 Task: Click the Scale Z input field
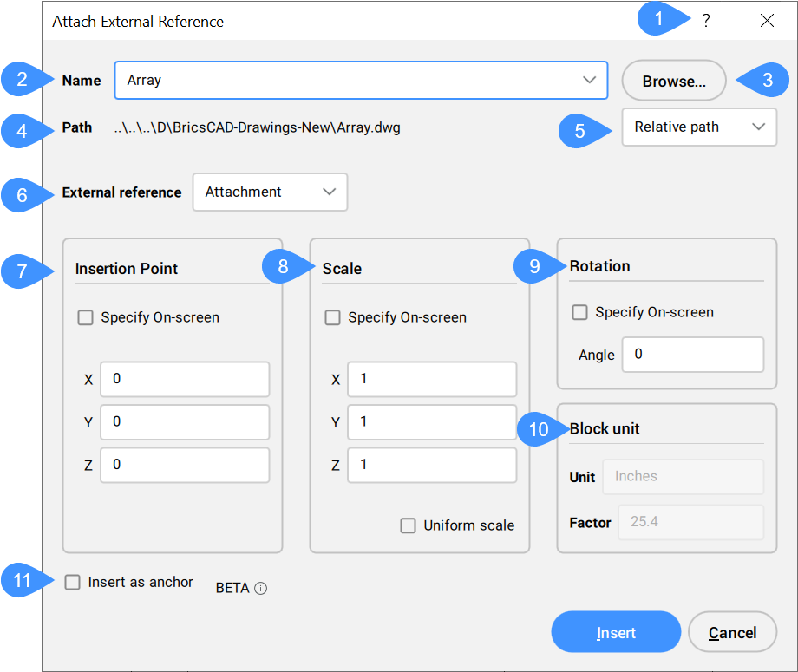click(x=431, y=465)
